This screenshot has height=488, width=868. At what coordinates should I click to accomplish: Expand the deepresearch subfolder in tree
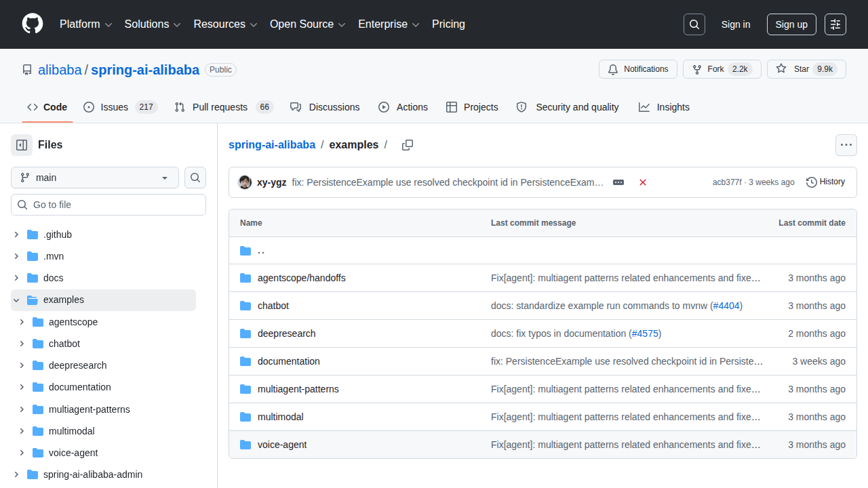pos(22,365)
